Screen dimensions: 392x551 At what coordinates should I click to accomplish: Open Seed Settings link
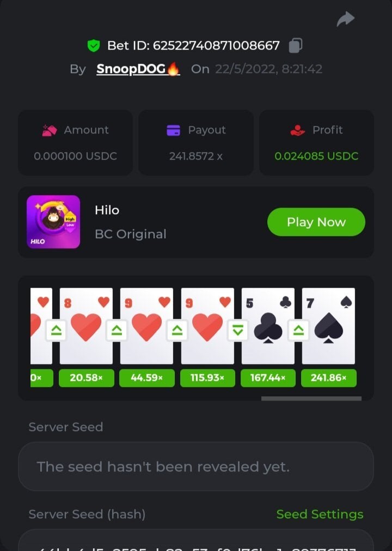click(320, 514)
